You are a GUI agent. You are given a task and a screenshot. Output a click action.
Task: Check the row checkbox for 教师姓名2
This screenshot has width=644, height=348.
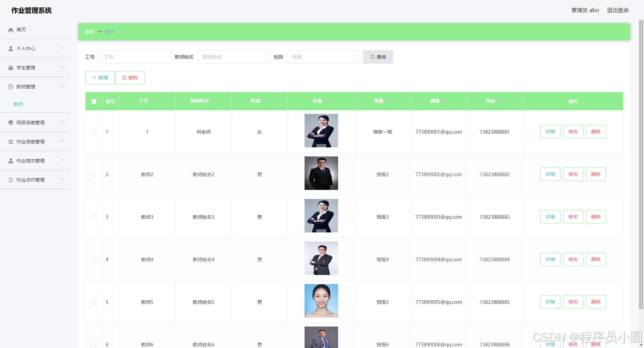click(93, 175)
